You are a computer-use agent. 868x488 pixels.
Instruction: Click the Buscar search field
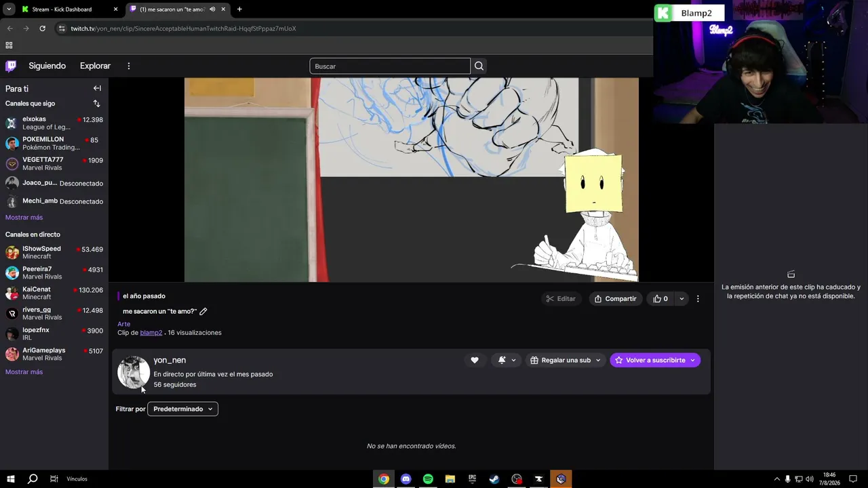coord(390,66)
